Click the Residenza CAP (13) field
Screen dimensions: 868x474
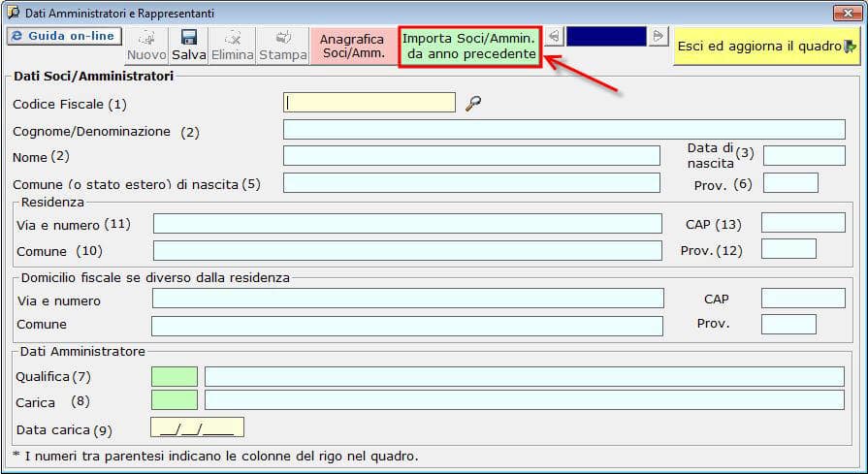[x=803, y=223]
